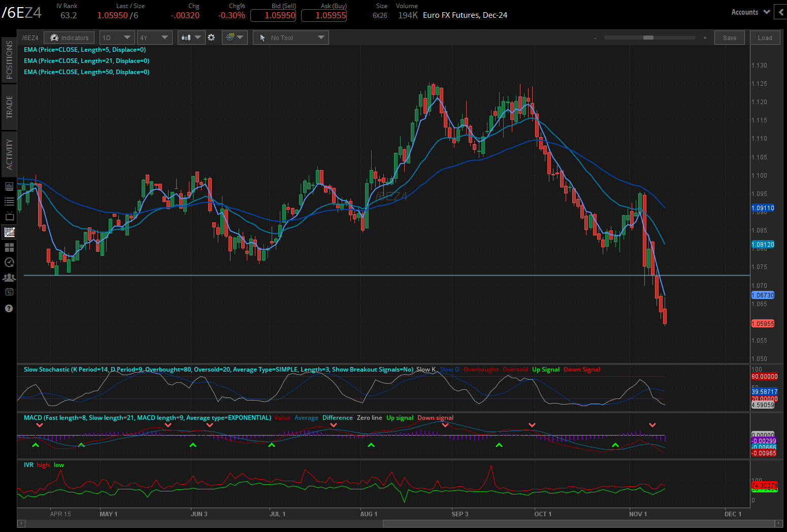This screenshot has width=787, height=532.
Task: Open the help question mark icon
Action: (x=9, y=309)
